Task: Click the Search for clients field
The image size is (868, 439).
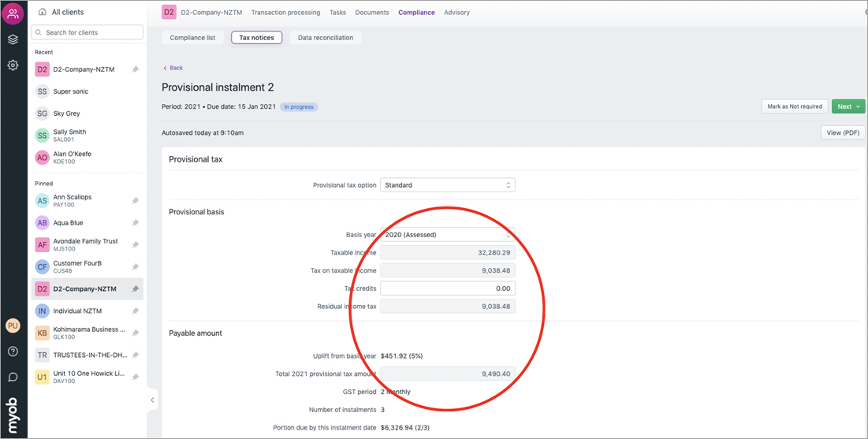Action: [x=88, y=32]
